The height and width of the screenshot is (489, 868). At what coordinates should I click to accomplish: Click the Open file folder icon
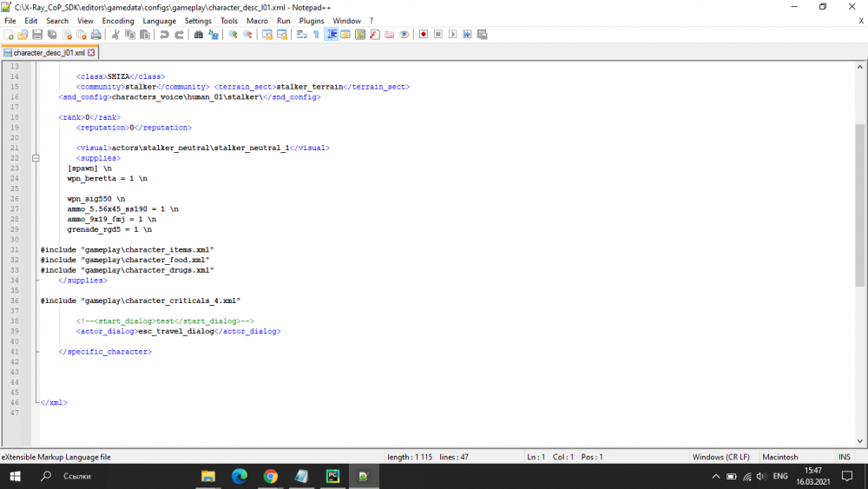pyautogui.click(x=23, y=35)
